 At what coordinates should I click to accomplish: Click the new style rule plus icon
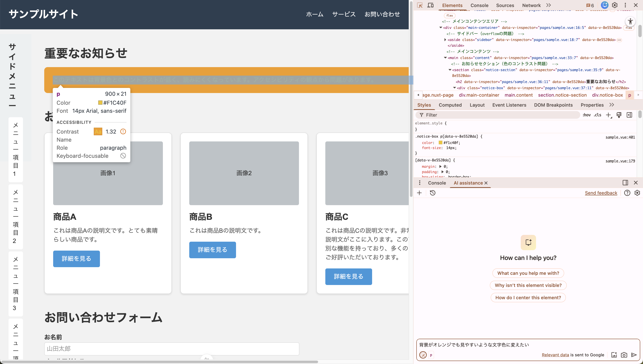(x=609, y=115)
